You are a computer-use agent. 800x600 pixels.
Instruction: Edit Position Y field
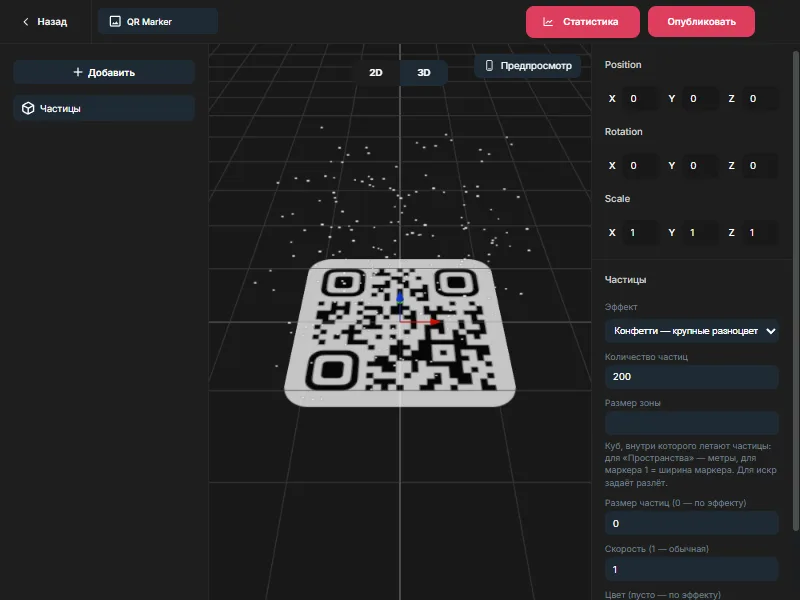[701, 98]
